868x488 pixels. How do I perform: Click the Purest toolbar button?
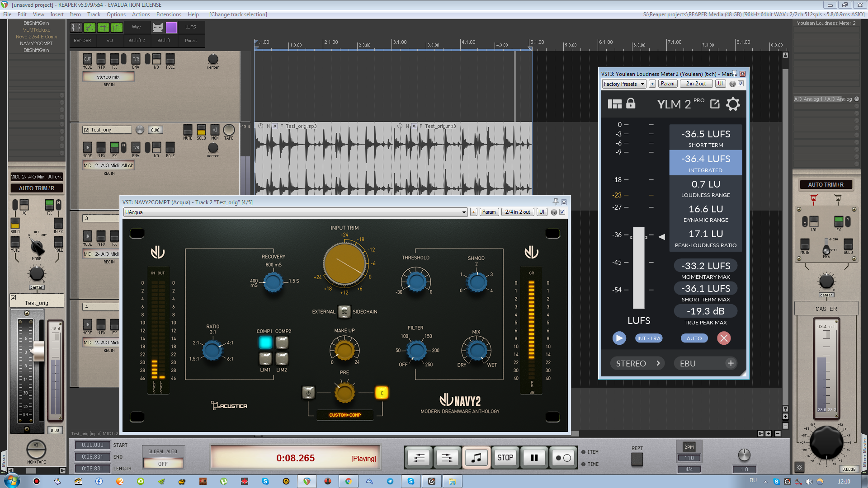(x=191, y=40)
